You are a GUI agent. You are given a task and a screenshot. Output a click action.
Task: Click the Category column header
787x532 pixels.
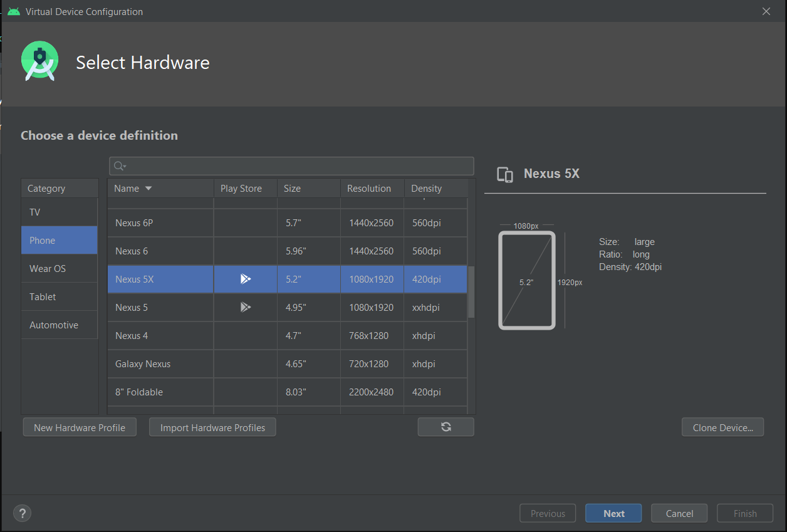click(60, 188)
